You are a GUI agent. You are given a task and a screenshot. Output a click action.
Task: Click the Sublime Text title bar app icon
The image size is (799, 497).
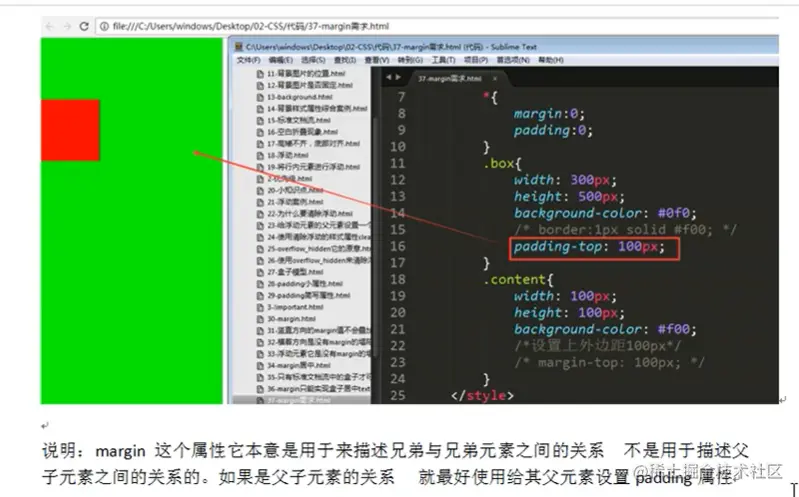[238, 47]
